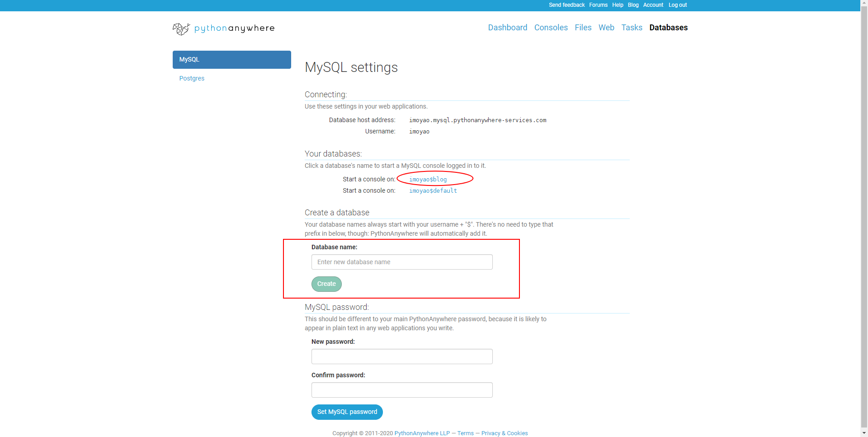Open the Tasks page
The image size is (868, 437).
(632, 28)
